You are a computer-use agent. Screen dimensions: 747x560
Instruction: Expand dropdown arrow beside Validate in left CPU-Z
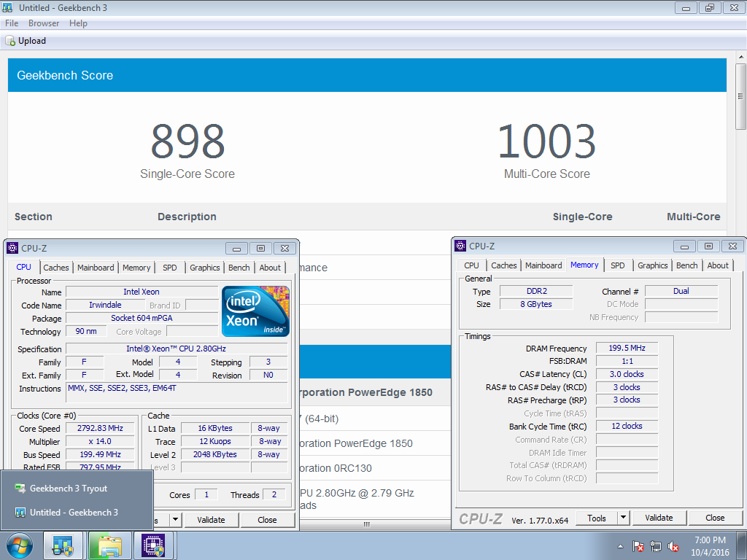click(x=175, y=520)
